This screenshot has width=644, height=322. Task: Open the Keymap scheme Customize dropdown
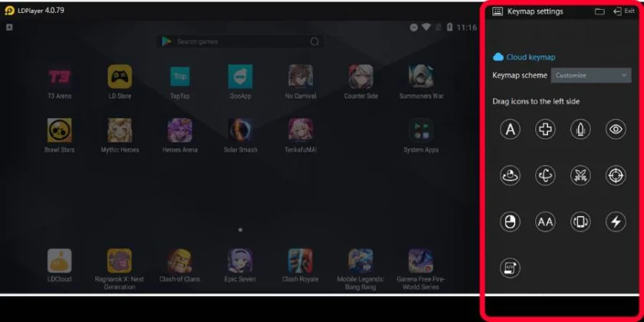tap(591, 76)
